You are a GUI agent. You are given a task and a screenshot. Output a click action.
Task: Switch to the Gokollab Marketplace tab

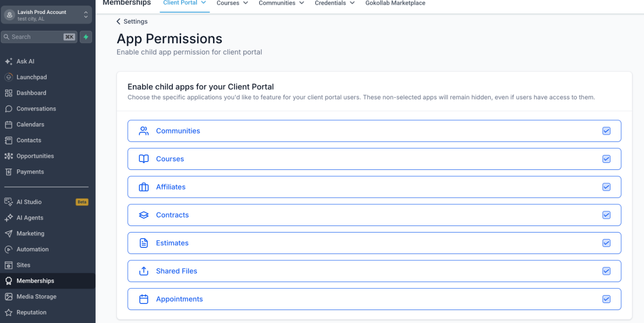[395, 3]
